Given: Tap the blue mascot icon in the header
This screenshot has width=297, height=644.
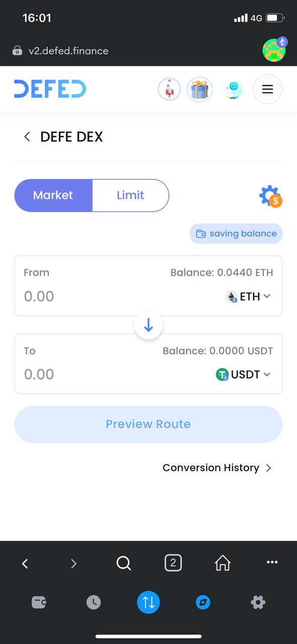Looking at the screenshot, I should [232, 90].
